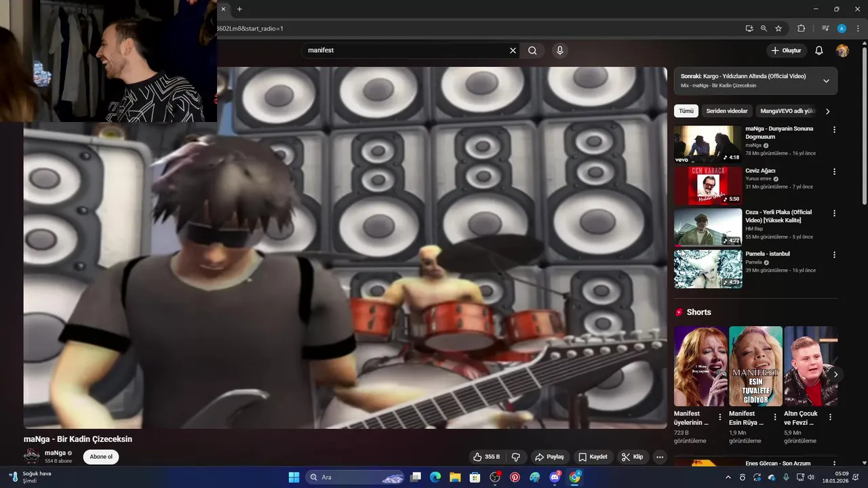Open Chrome media controls icon
Viewport: 868px width, 488px height.
(825, 28)
